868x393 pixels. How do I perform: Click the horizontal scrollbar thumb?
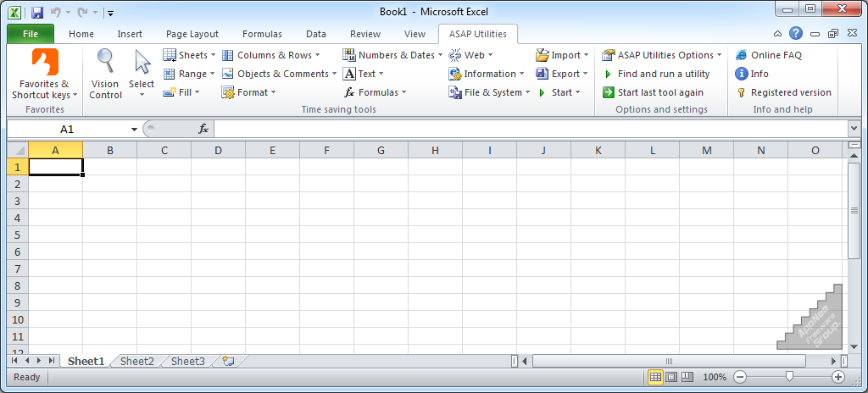[669, 361]
